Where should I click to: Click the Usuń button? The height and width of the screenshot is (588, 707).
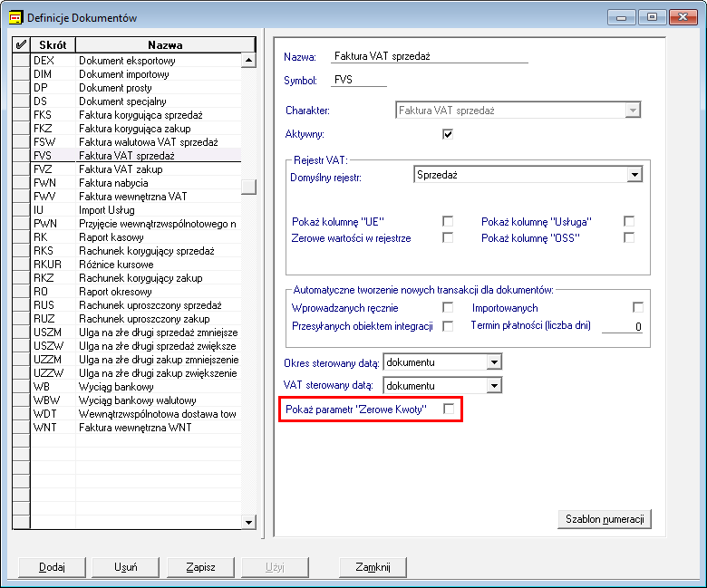[x=125, y=567]
